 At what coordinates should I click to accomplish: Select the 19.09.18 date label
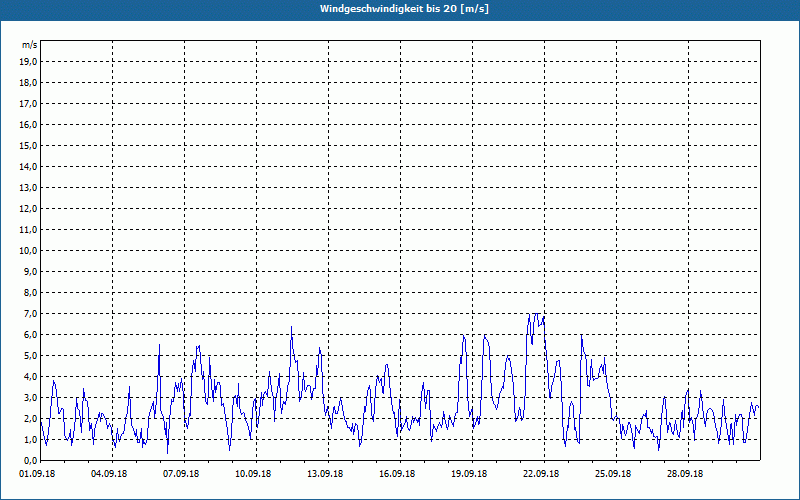pos(469,473)
